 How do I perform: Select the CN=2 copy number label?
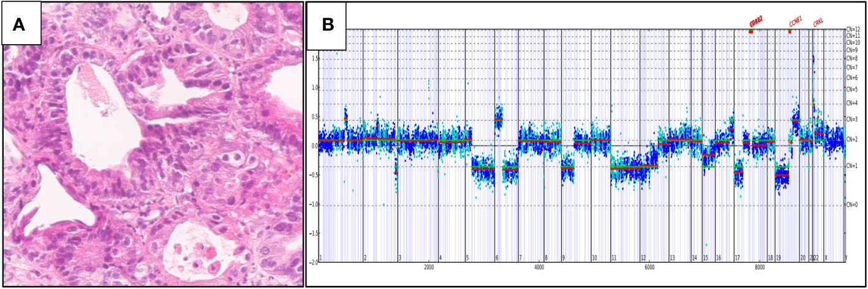point(852,140)
